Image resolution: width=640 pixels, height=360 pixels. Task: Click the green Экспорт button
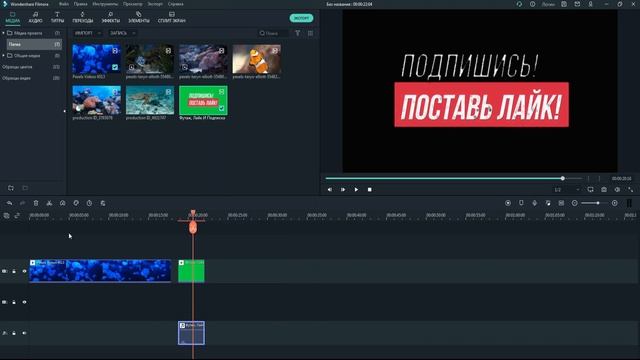(301, 18)
